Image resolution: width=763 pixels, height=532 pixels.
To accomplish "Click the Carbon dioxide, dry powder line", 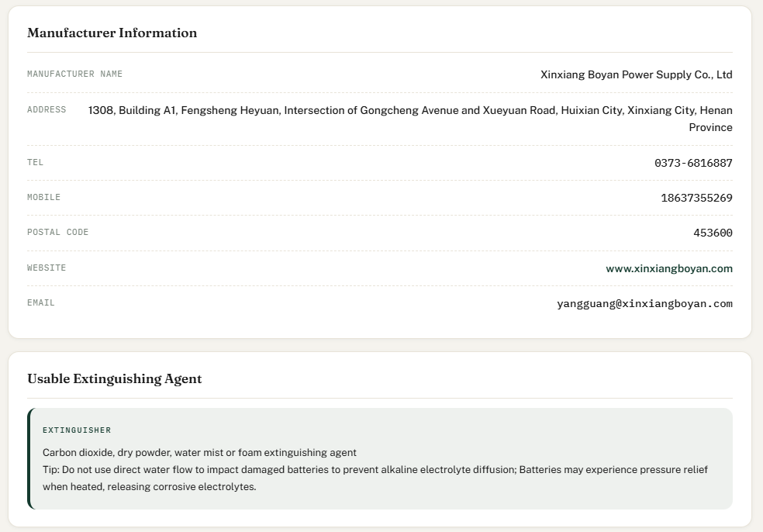I will (x=199, y=453).
